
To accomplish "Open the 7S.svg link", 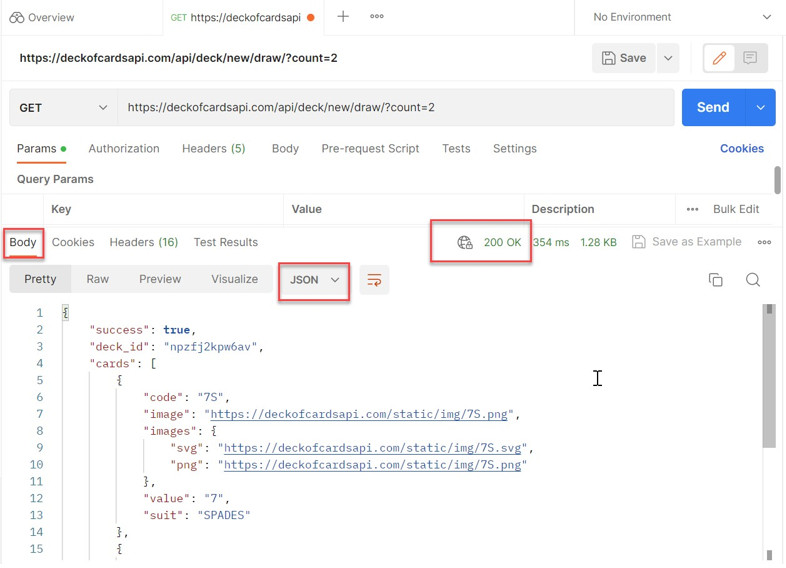I will 372,449.
